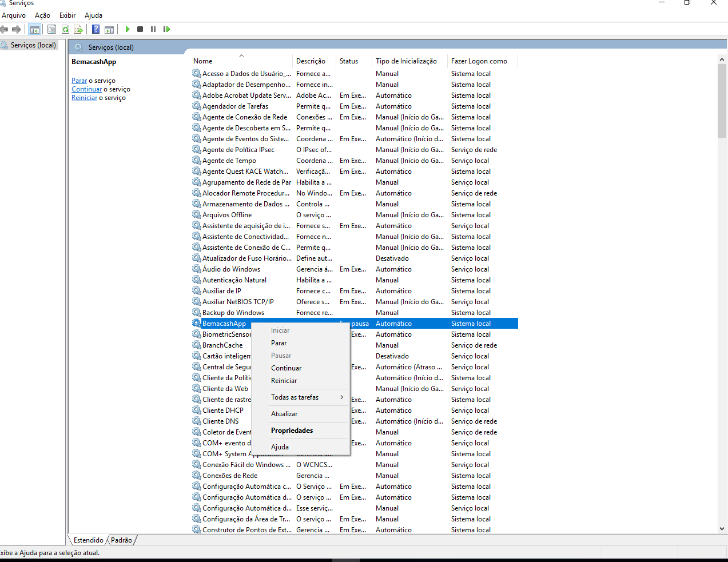Select the Auxiliar NetBIOS TCP/IP service
The height and width of the screenshot is (562, 728).
[x=355, y=302]
